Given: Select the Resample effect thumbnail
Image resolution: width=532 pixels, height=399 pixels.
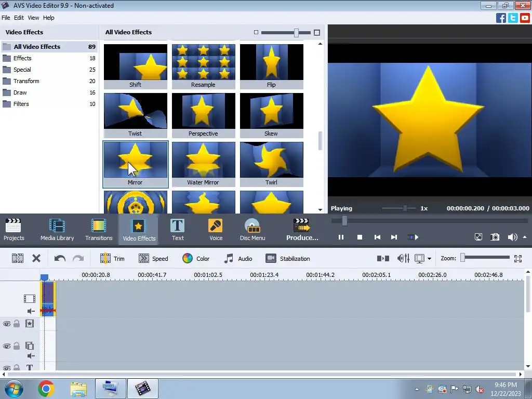Looking at the screenshot, I should coord(203,66).
